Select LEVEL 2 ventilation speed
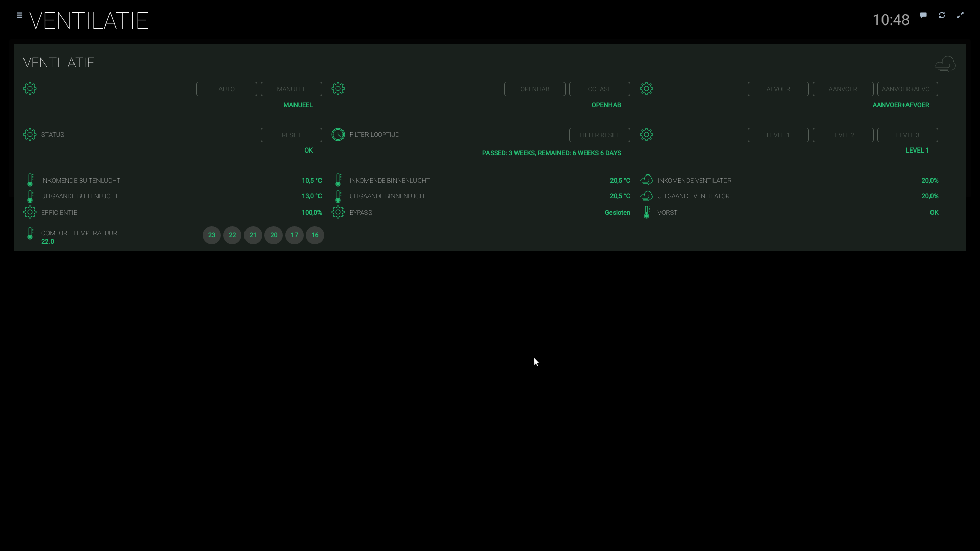Image resolution: width=980 pixels, height=551 pixels. click(x=843, y=135)
